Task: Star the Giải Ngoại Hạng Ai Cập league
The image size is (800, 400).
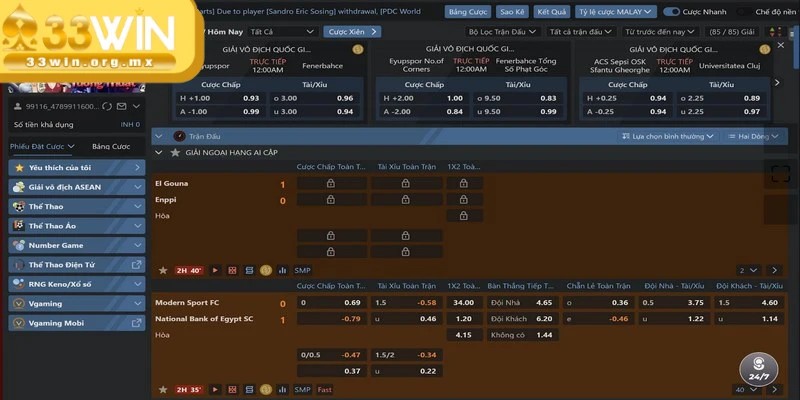Action: pyautogui.click(x=175, y=152)
